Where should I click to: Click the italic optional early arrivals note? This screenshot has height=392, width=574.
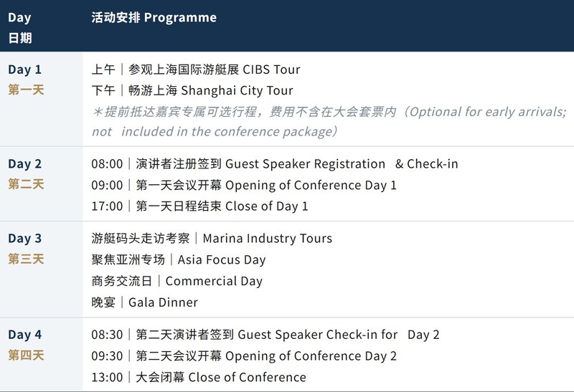coord(329,121)
